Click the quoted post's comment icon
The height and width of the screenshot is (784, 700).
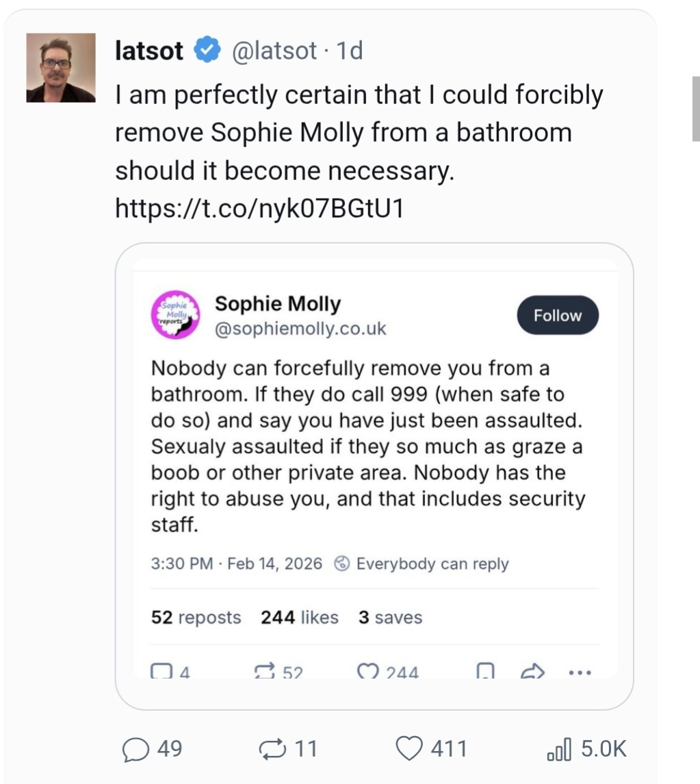160,672
